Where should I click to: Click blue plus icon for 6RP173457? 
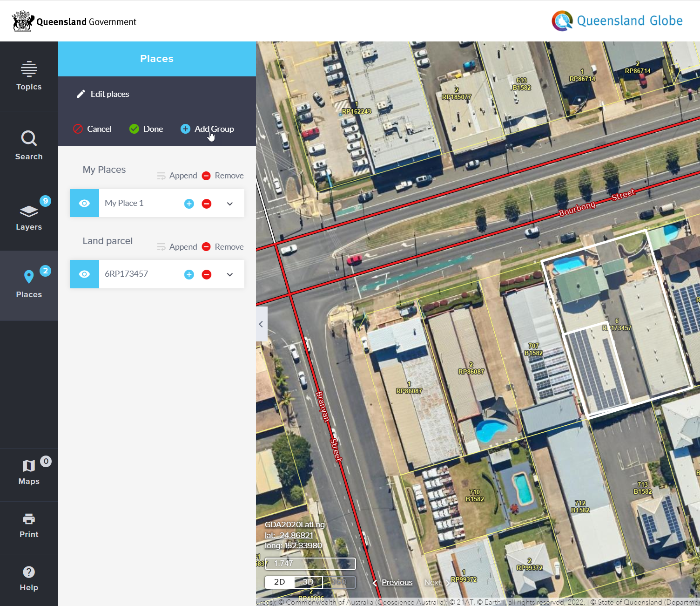click(189, 275)
